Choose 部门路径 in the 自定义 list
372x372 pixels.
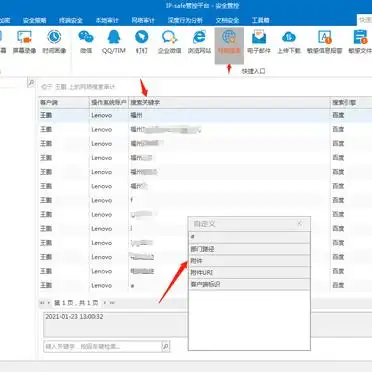coord(249,249)
